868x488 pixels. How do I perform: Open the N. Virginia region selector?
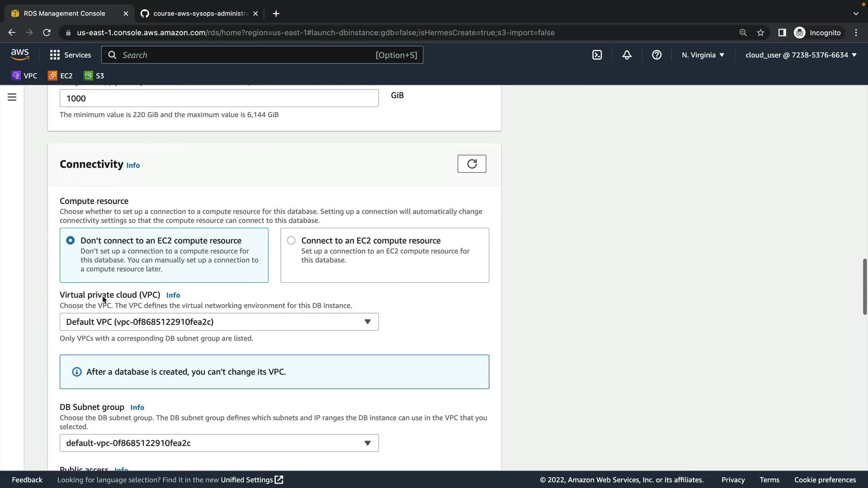coord(703,55)
